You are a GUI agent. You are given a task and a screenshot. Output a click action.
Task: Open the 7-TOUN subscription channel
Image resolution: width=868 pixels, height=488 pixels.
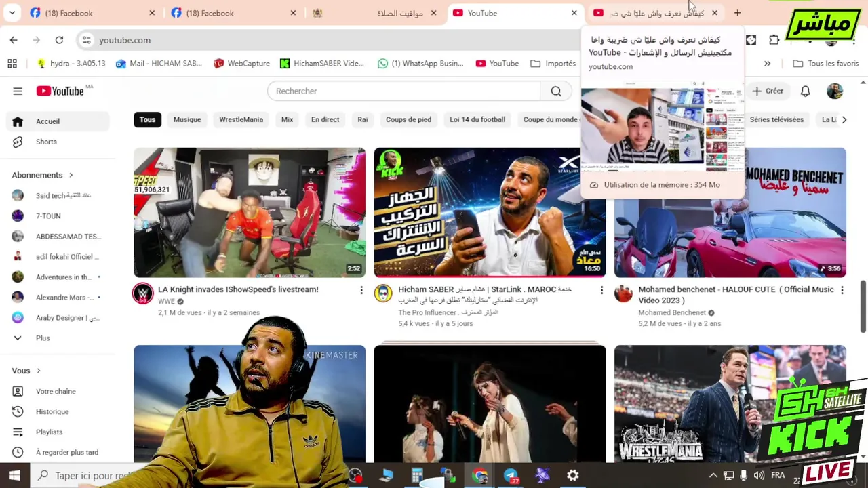(x=58, y=216)
